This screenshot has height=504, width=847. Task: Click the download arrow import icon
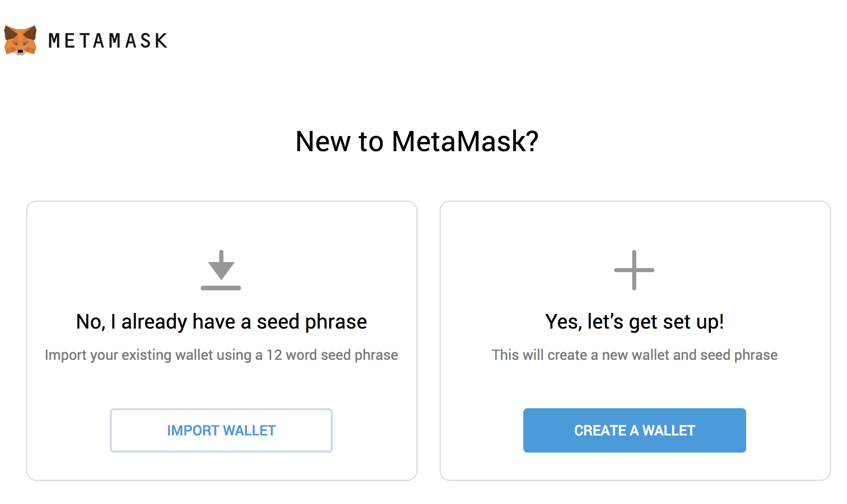pos(221,270)
